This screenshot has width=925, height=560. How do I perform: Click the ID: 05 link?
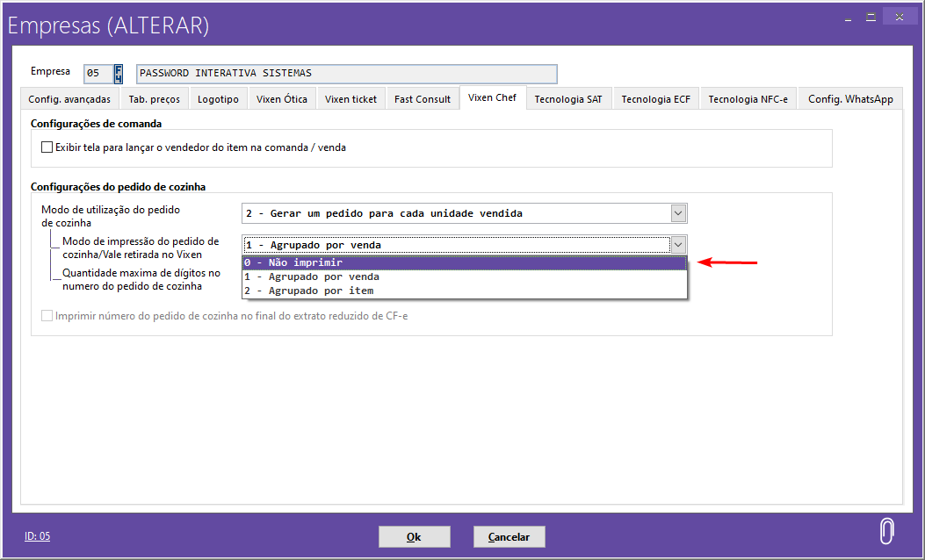point(37,536)
